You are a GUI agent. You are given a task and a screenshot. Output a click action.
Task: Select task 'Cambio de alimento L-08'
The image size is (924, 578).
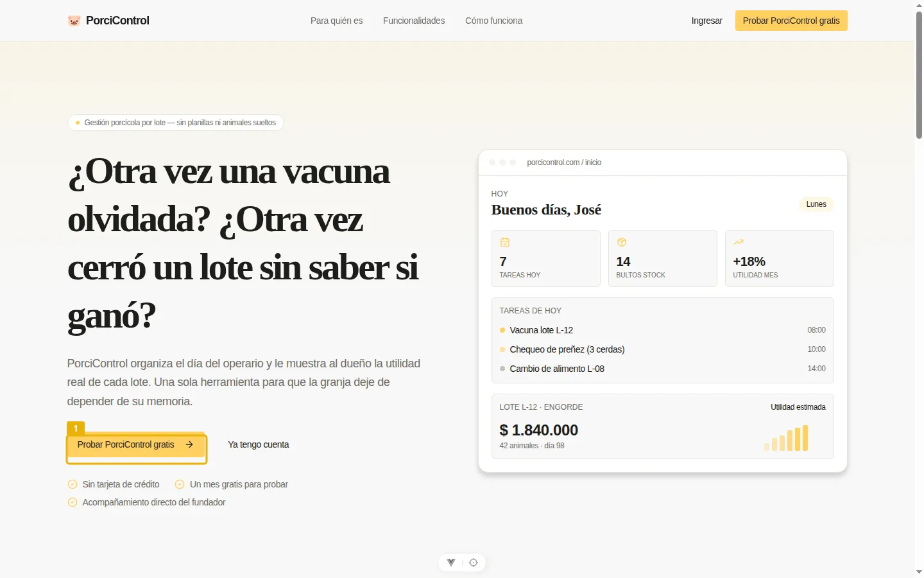point(557,369)
